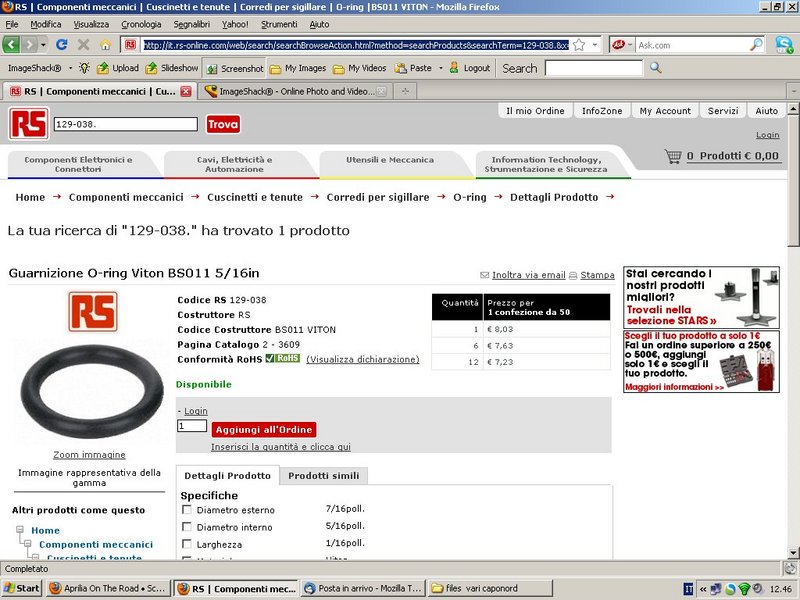The width and height of the screenshot is (800, 600).
Task: Click the page scrollbar up arrow
Action: pos(793,108)
